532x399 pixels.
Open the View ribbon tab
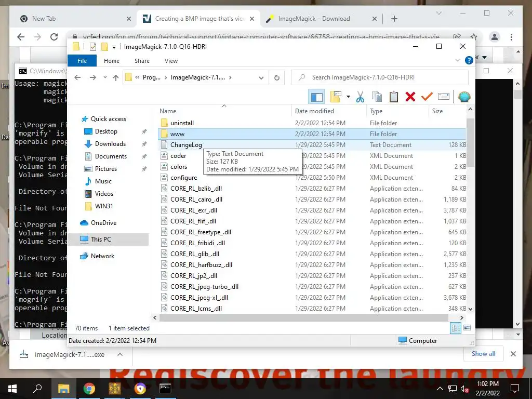click(x=171, y=61)
